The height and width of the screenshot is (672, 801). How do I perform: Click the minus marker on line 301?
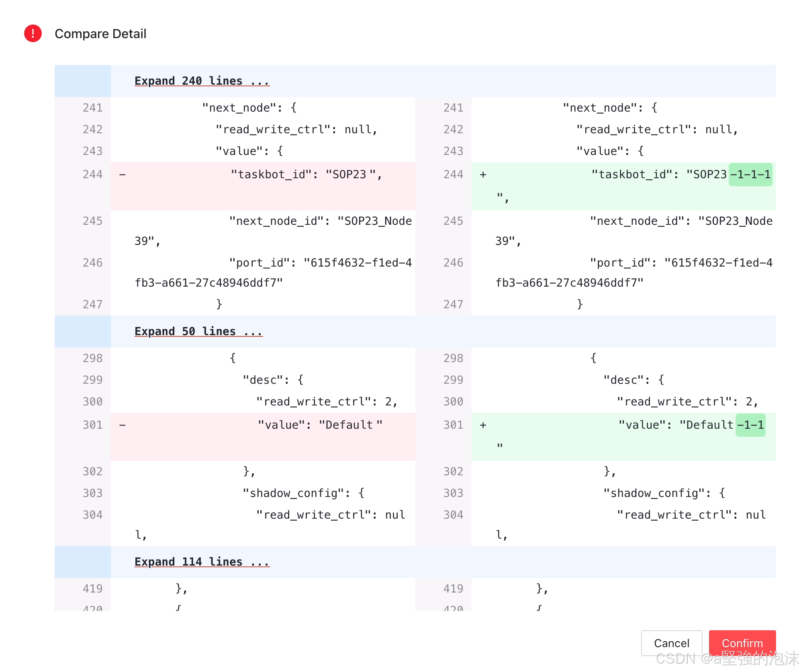pyautogui.click(x=123, y=425)
